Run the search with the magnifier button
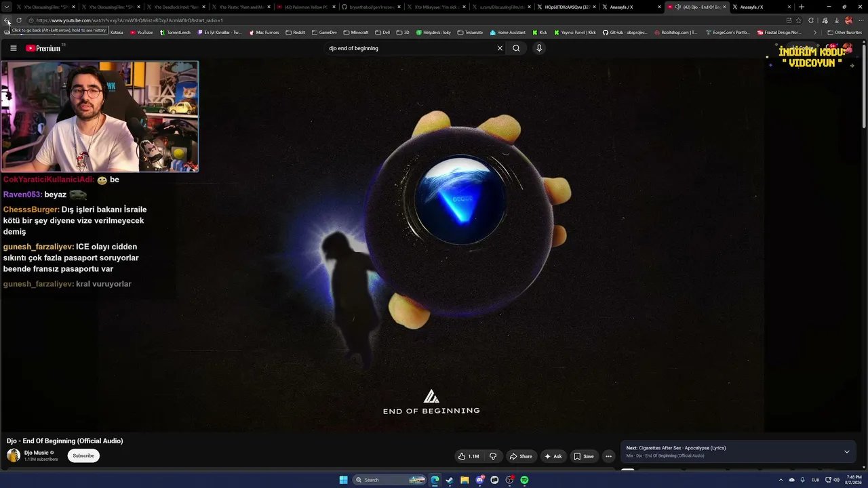868x488 pixels. (516, 48)
